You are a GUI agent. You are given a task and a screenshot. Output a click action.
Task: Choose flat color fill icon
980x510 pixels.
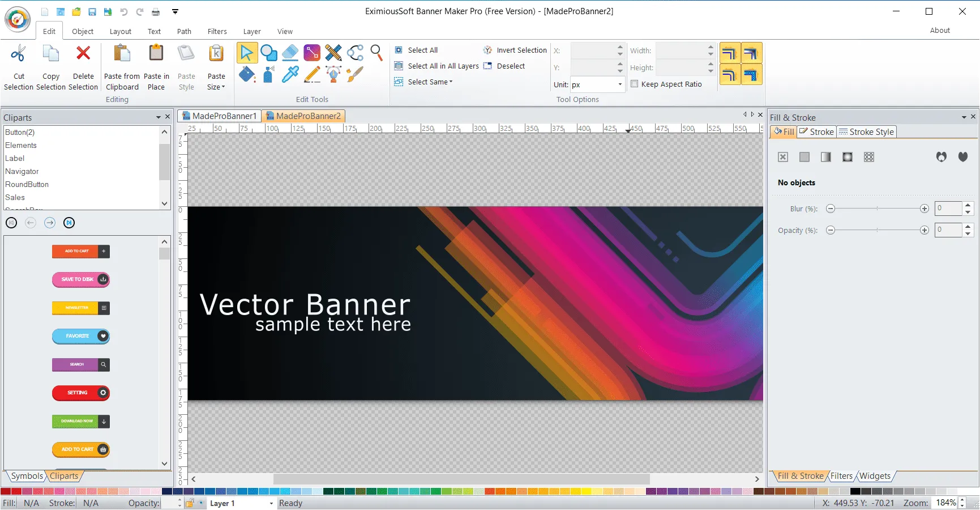coord(804,157)
